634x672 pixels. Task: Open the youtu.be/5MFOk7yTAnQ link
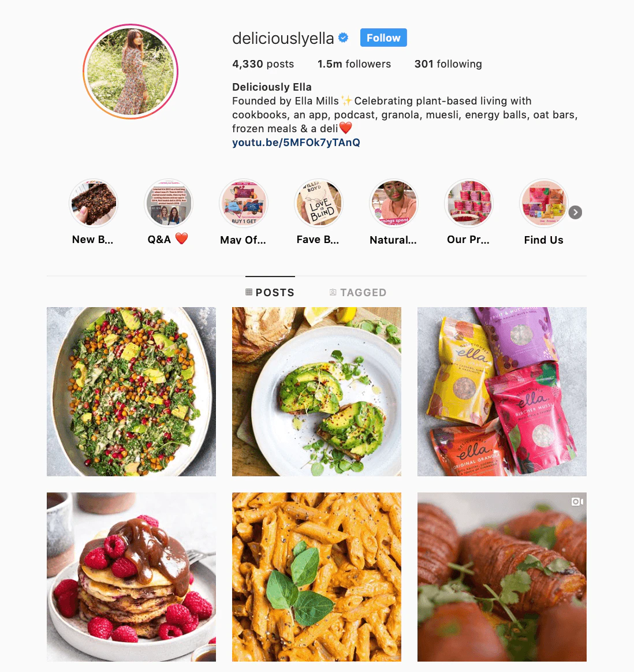(x=296, y=142)
